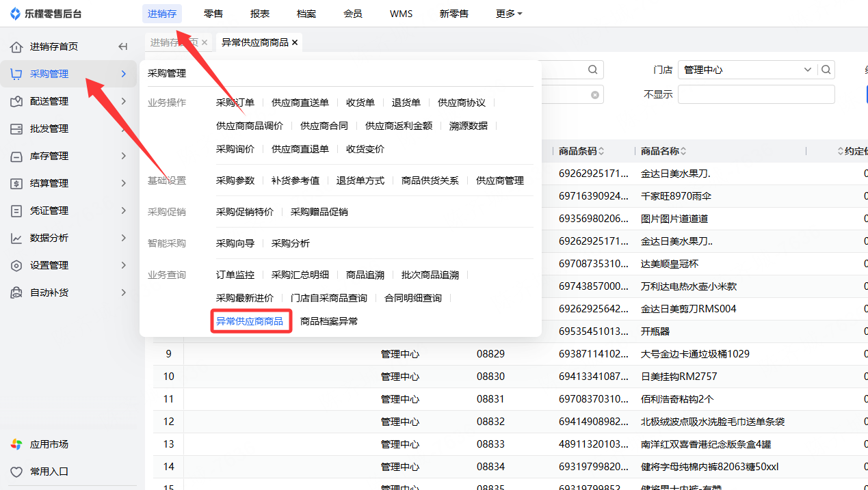This screenshot has width=868, height=490.
Task: Open the 档案 top menu
Action: pyautogui.click(x=306, y=14)
